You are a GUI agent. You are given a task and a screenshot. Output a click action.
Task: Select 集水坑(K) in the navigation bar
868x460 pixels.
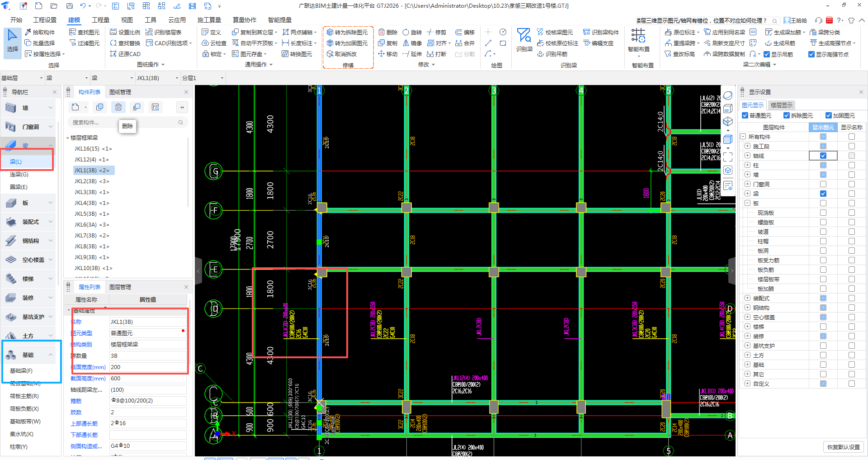(22, 434)
